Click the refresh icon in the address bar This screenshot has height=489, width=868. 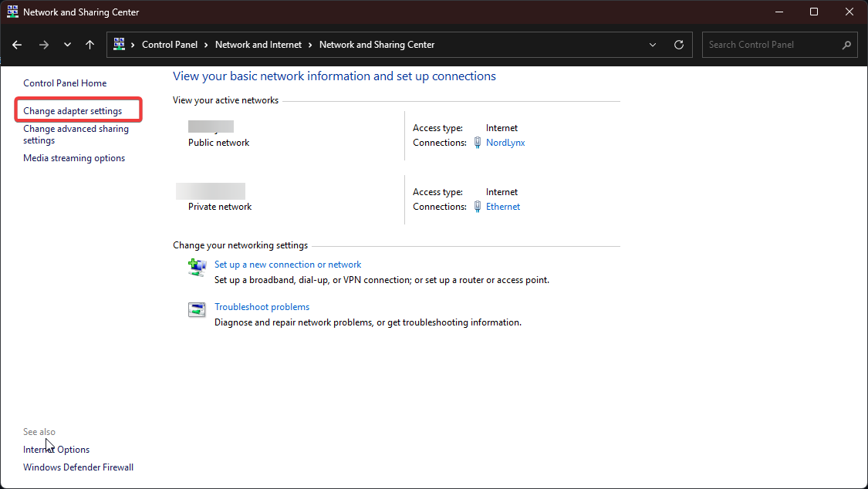(679, 45)
